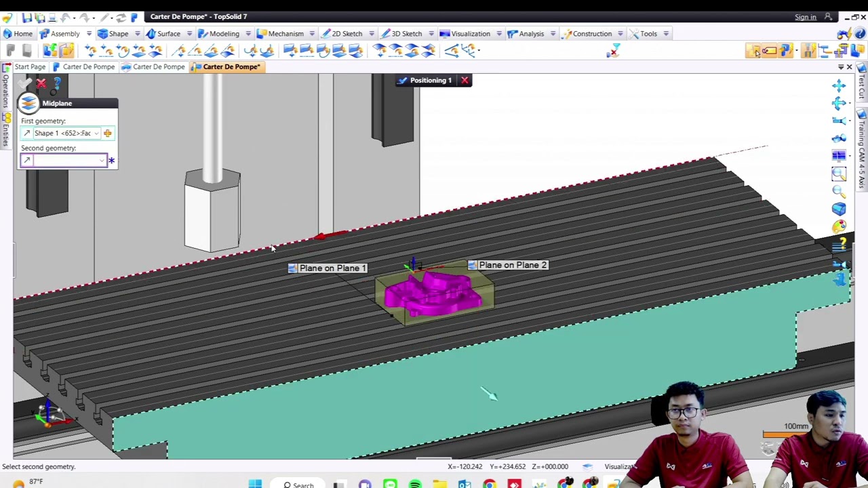Click the orange plus next to First geometry

click(x=107, y=134)
